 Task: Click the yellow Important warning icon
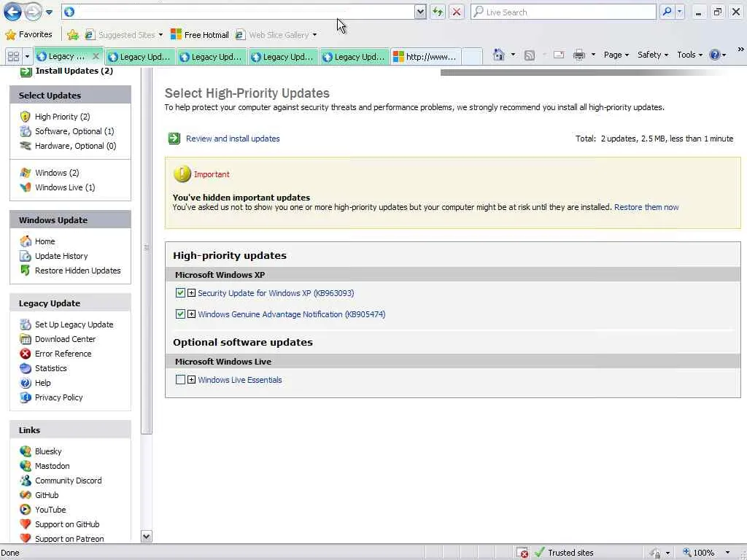tap(182, 174)
